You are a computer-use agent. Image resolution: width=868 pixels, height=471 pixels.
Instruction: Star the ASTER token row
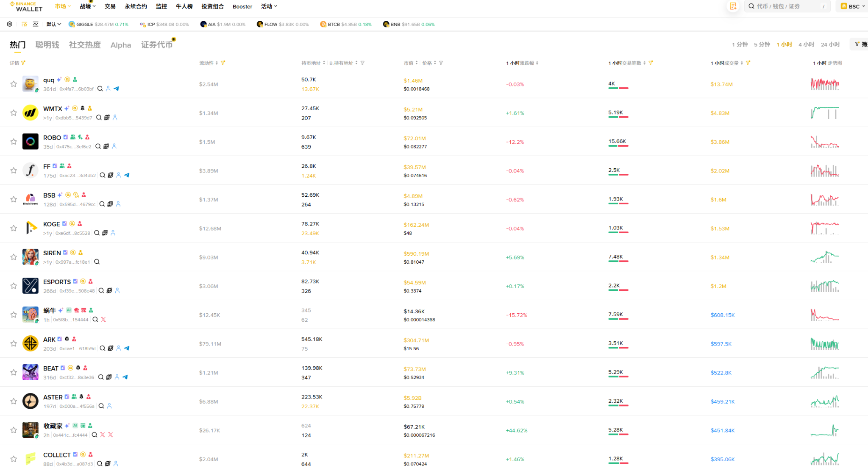13,401
